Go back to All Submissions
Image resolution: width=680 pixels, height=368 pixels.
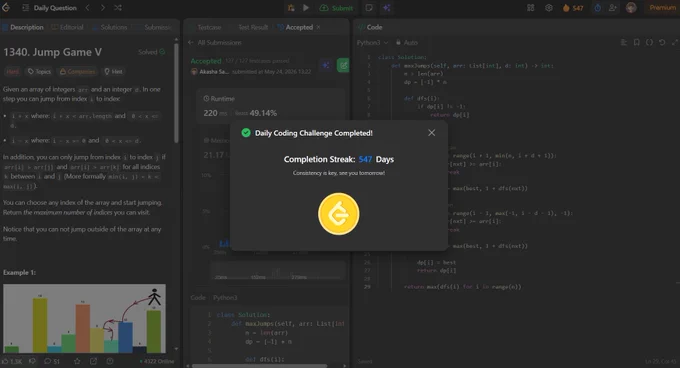point(215,42)
